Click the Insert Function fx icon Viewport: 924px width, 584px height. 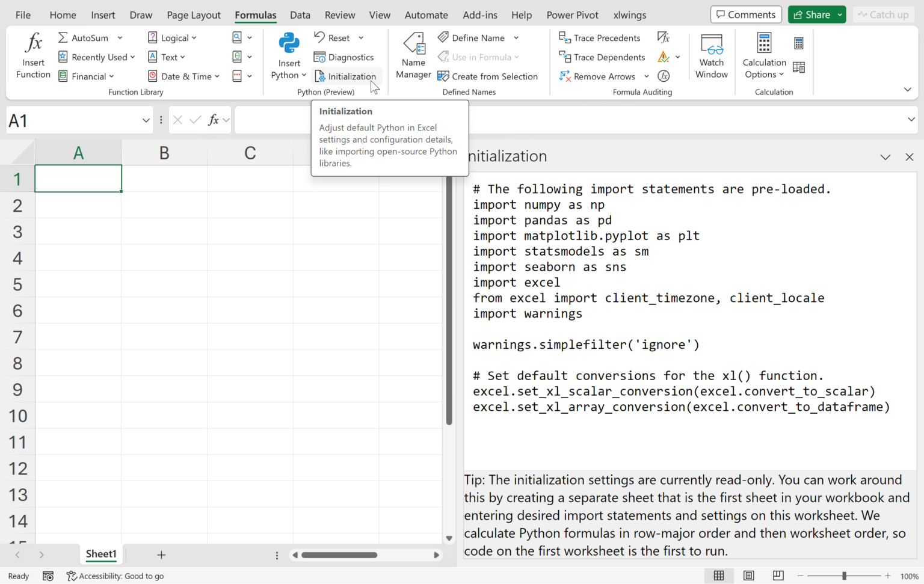(x=33, y=43)
